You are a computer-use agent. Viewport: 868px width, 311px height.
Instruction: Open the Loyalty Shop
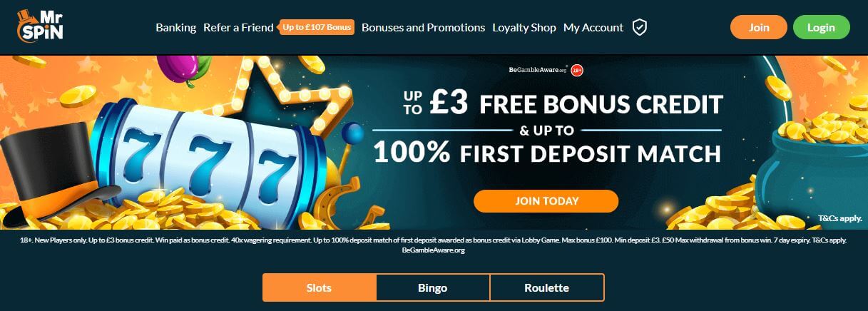point(524,28)
